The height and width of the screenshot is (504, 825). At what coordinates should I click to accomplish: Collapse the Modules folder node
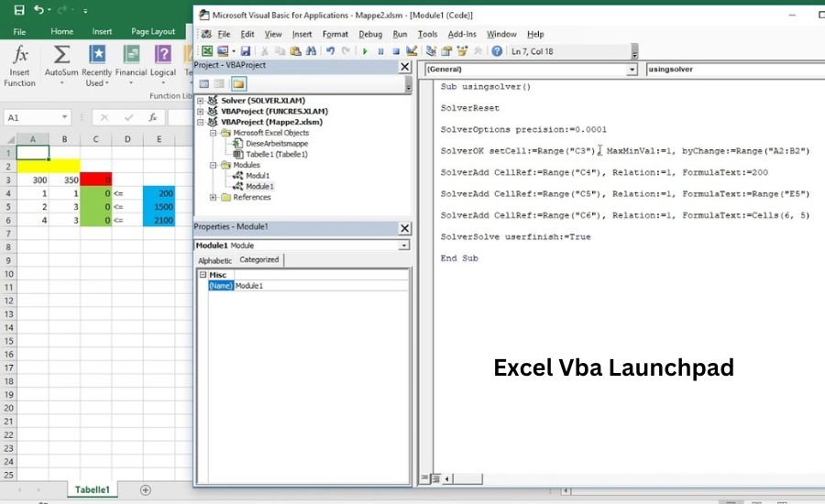click(x=213, y=165)
